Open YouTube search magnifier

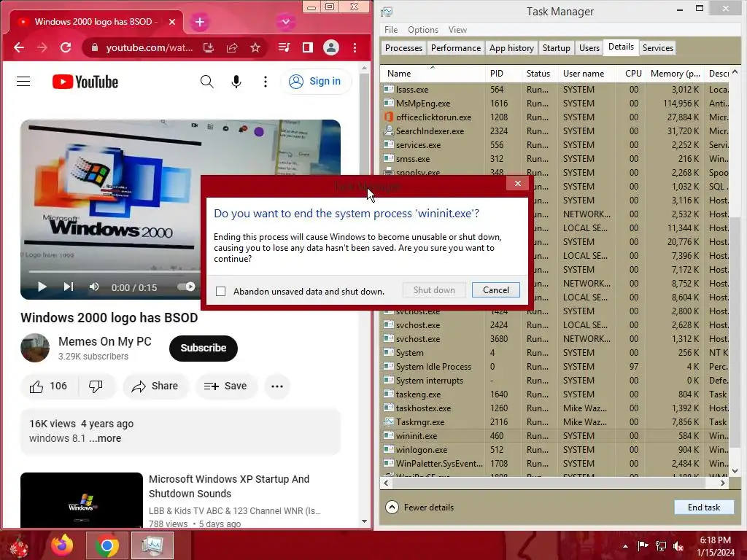point(206,82)
